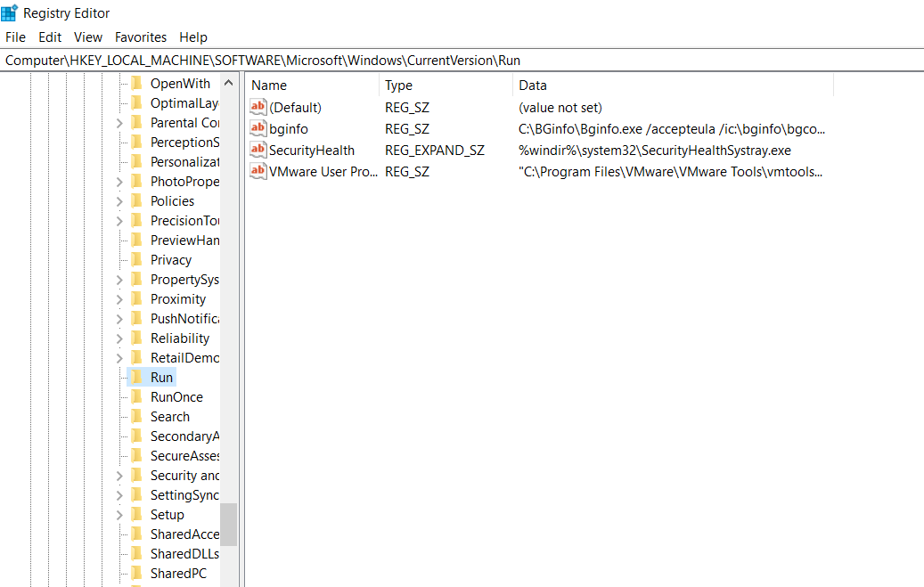This screenshot has height=587, width=924.
Task: Sort values by the Name column header
Action: click(313, 86)
